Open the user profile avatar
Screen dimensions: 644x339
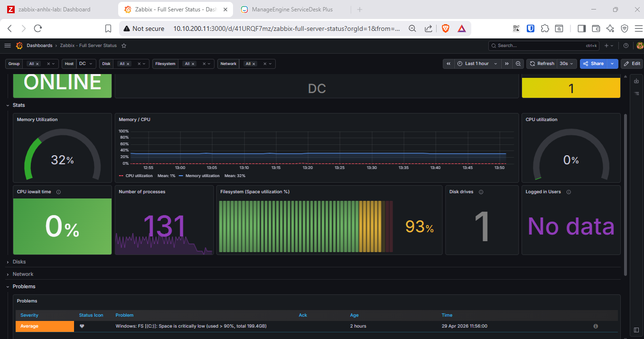pos(639,46)
